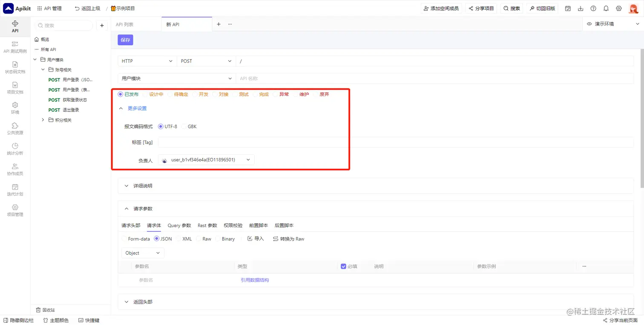The height and width of the screenshot is (325, 644).
Task: Open notifications bell icon
Action: (x=606, y=9)
